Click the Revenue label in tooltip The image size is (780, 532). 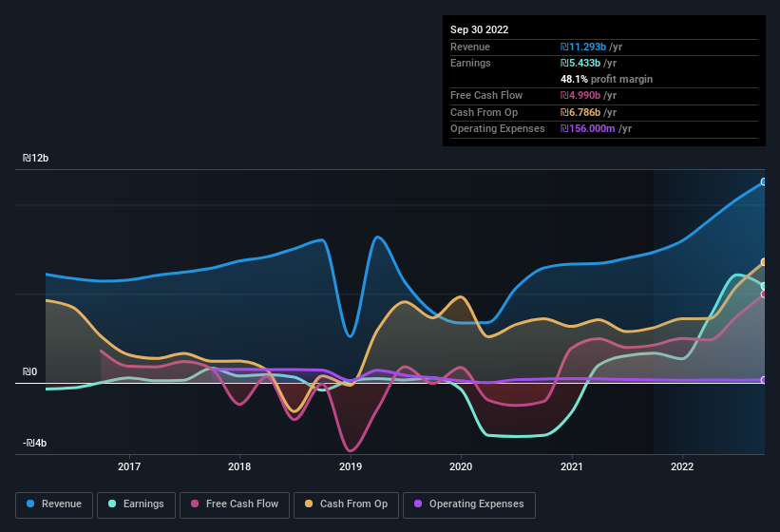click(x=470, y=47)
